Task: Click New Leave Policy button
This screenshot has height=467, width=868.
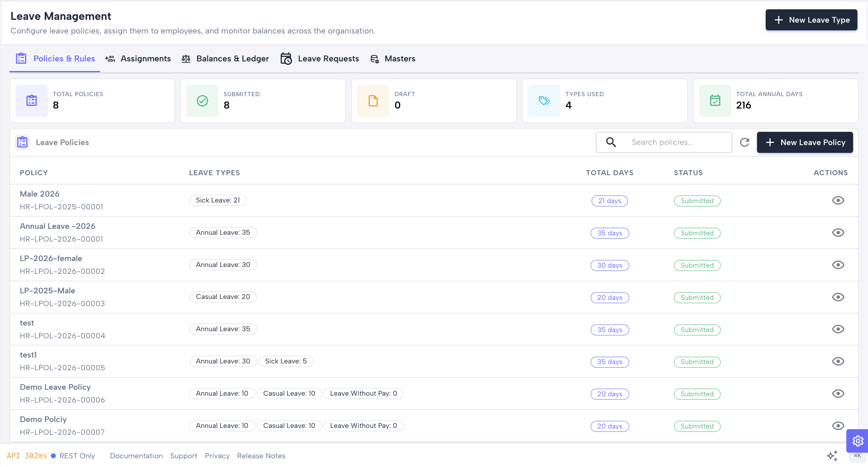Action: (x=805, y=142)
